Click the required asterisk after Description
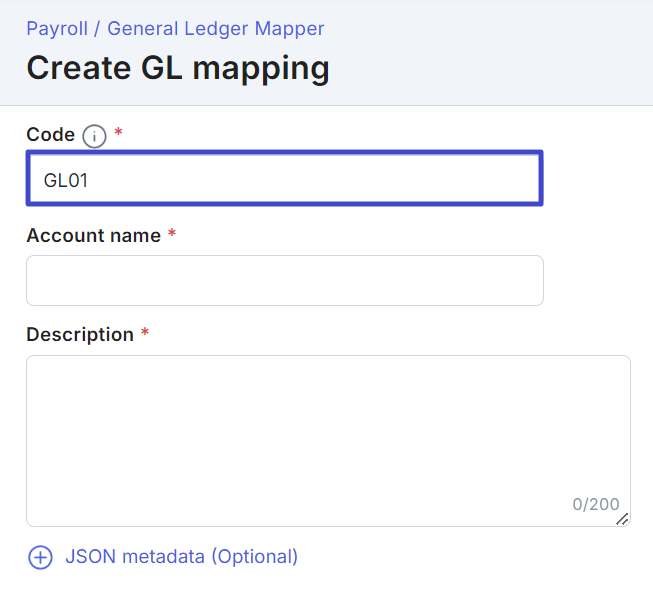This screenshot has width=653, height=596. click(145, 332)
